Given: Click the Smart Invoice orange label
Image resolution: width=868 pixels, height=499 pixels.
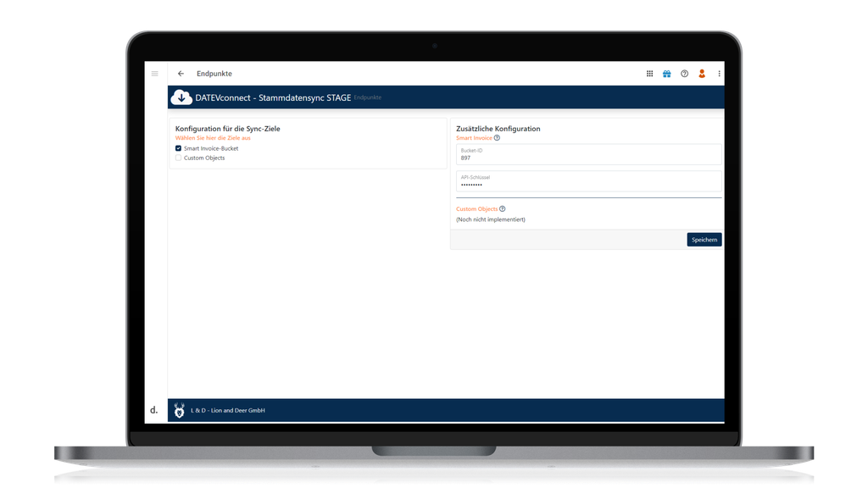Looking at the screenshot, I should click(474, 138).
